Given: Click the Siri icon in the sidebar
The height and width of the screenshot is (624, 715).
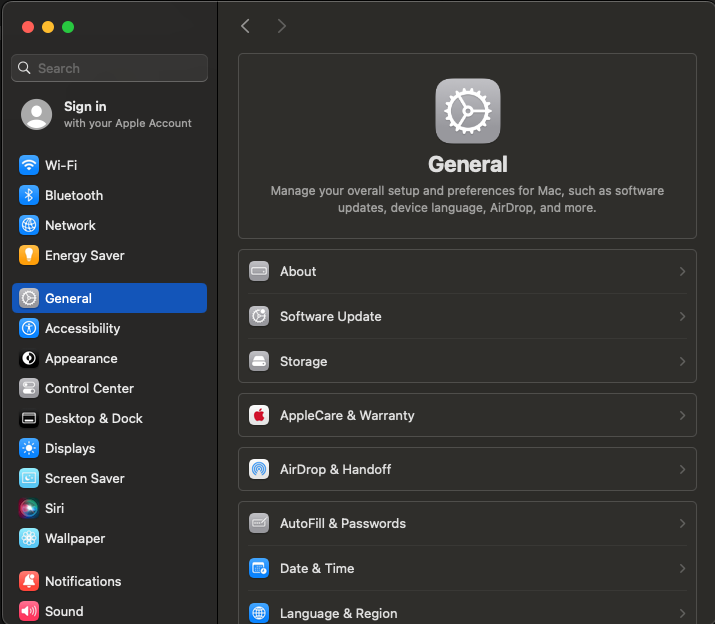Looking at the screenshot, I should click(29, 508).
